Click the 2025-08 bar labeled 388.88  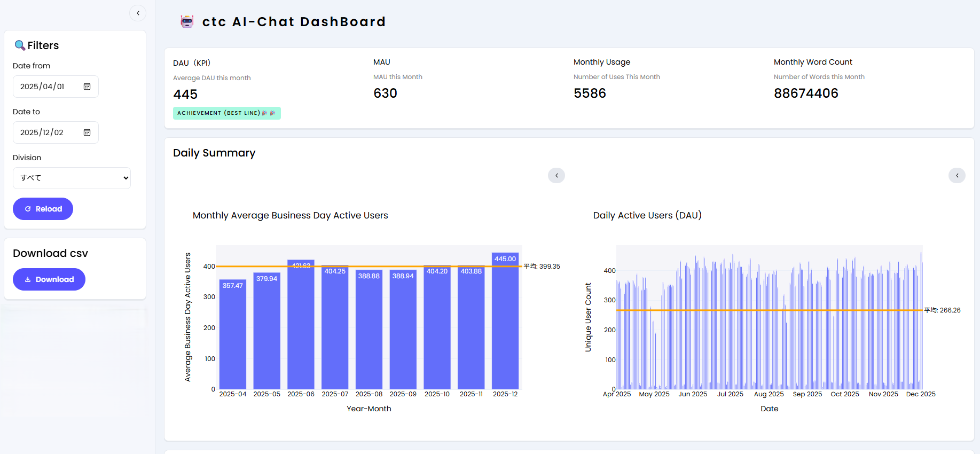pyautogui.click(x=369, y=330)
